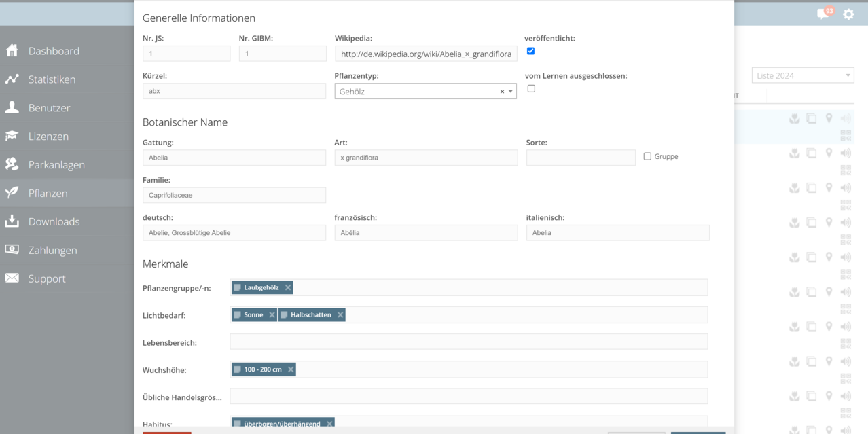Click the Statistiken chart icon
This screenshot has height=434, width=868.
[12, 79]
